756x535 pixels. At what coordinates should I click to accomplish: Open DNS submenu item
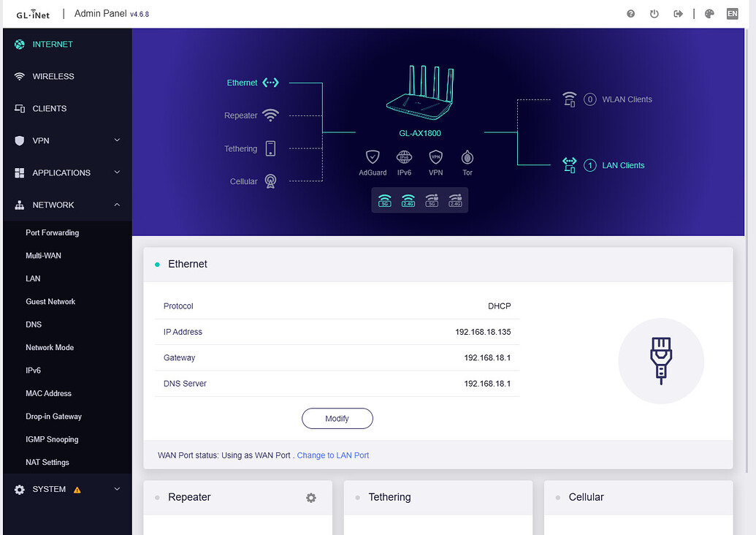(67, 325)
